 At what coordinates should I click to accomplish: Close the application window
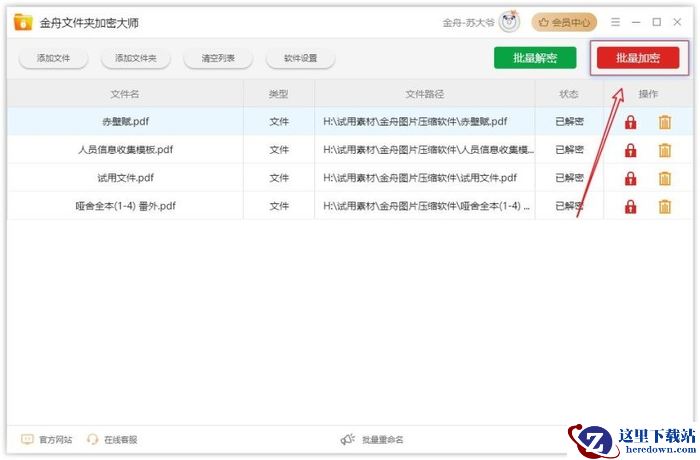tap(677, 22)
